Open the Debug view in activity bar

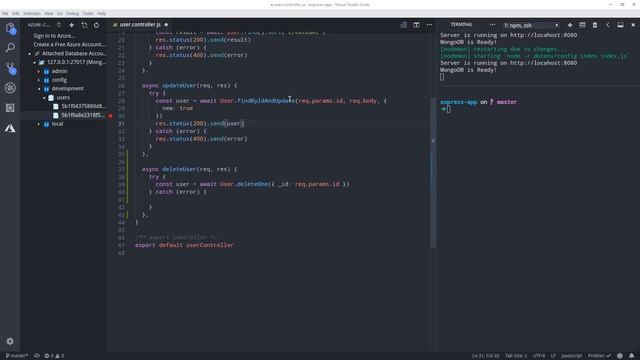[10, 88]
